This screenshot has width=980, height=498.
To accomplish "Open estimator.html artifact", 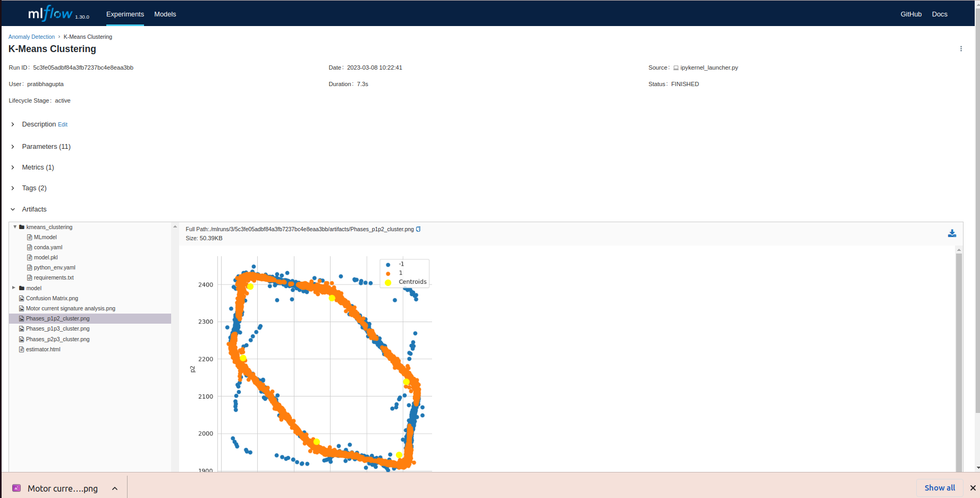I will 43,349.
